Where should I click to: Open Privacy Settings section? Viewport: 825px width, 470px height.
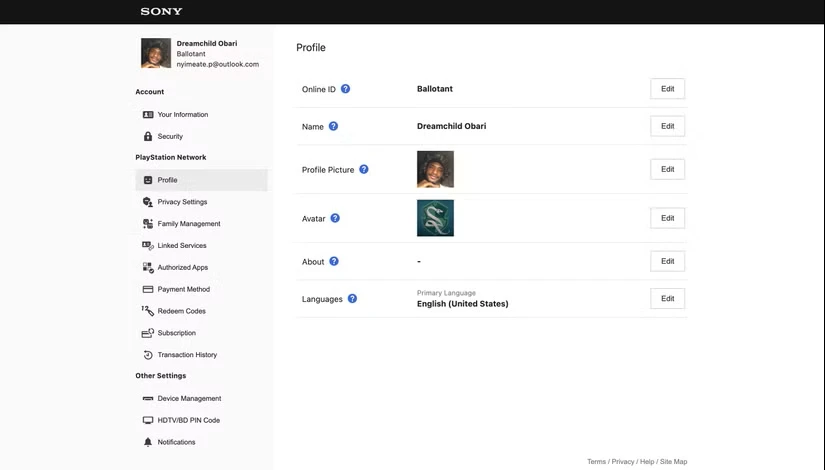click(x=182, y=202)
